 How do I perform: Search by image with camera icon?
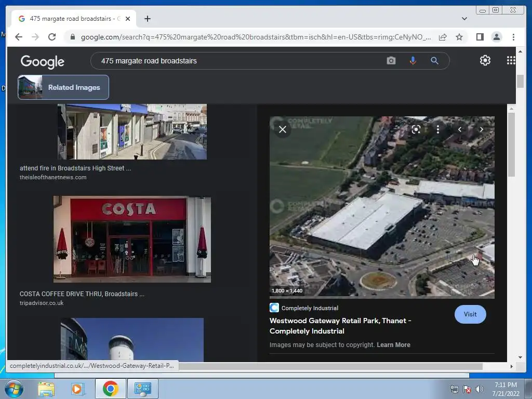click(x=391, y=61)
